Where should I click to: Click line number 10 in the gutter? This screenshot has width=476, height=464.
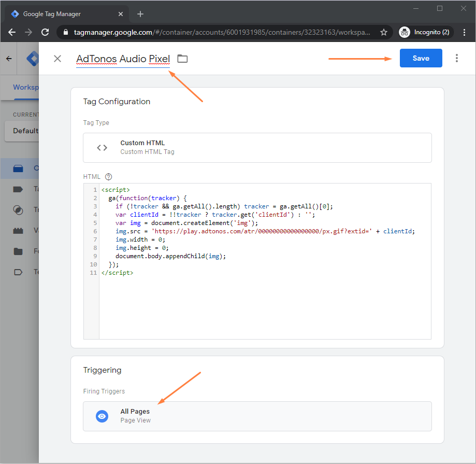[x=93, y=264]
